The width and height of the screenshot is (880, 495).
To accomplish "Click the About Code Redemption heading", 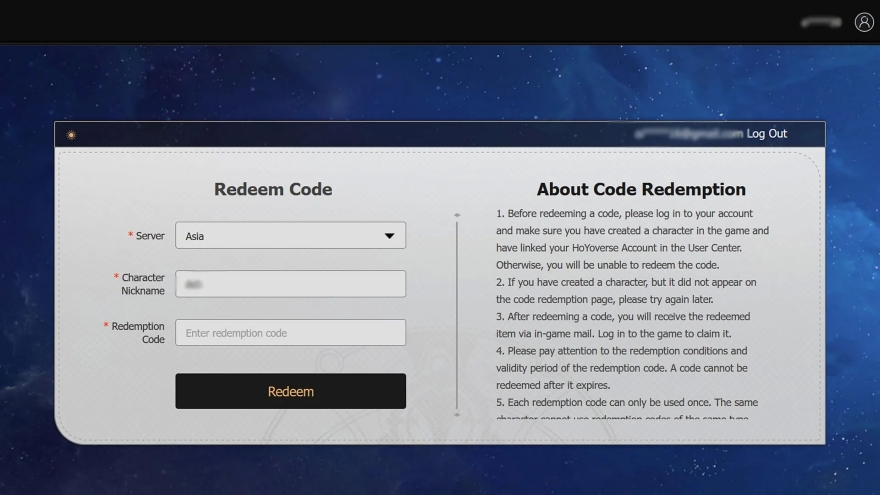I will tap(641, 189).
